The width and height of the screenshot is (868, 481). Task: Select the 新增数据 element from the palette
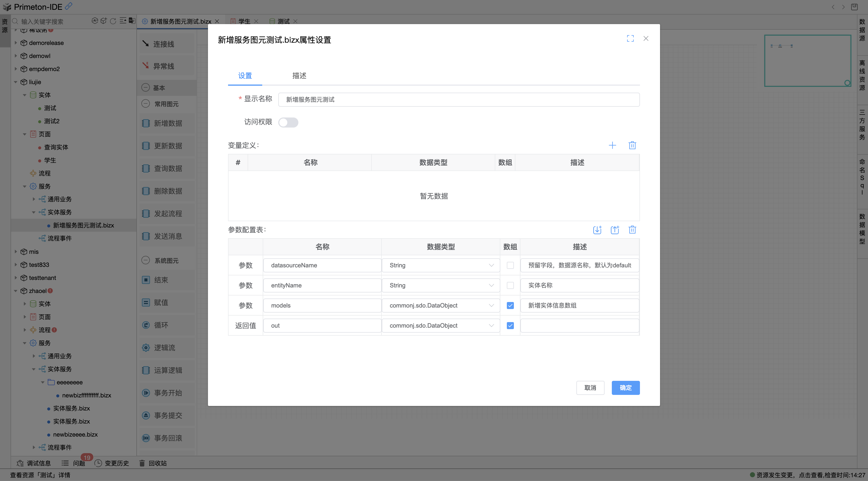point(167,123)
